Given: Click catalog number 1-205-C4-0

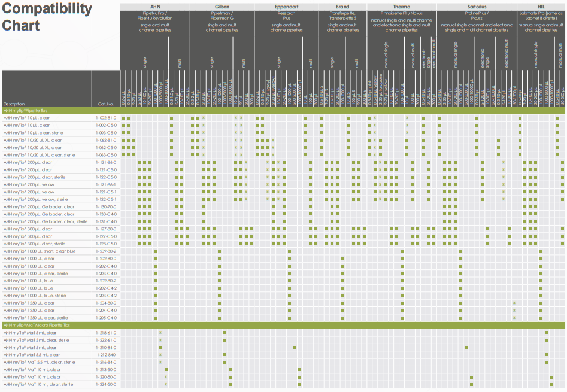Looking at the screenshot, I should tap(106, 318).
